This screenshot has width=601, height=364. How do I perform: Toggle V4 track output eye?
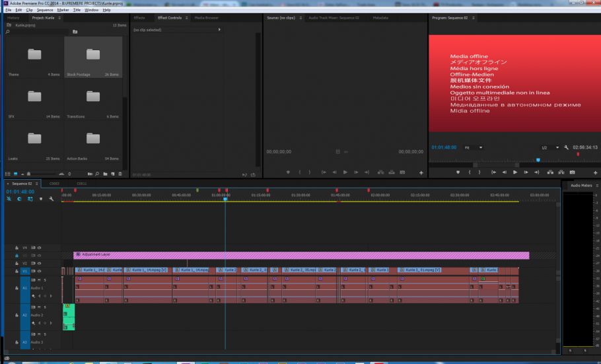point(39,248)
